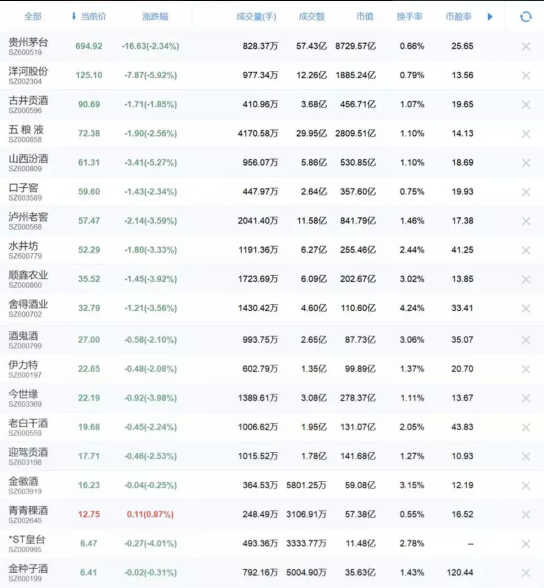Click the 成交额 column header

pyautogui.click(x=312, y=16)
